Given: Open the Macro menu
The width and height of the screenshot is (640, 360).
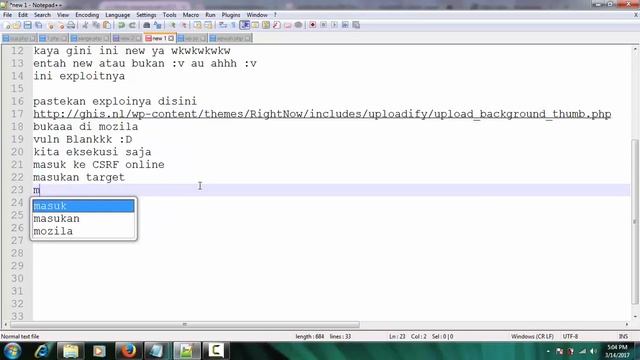Looking at the screenshot, I should point(191,15).
